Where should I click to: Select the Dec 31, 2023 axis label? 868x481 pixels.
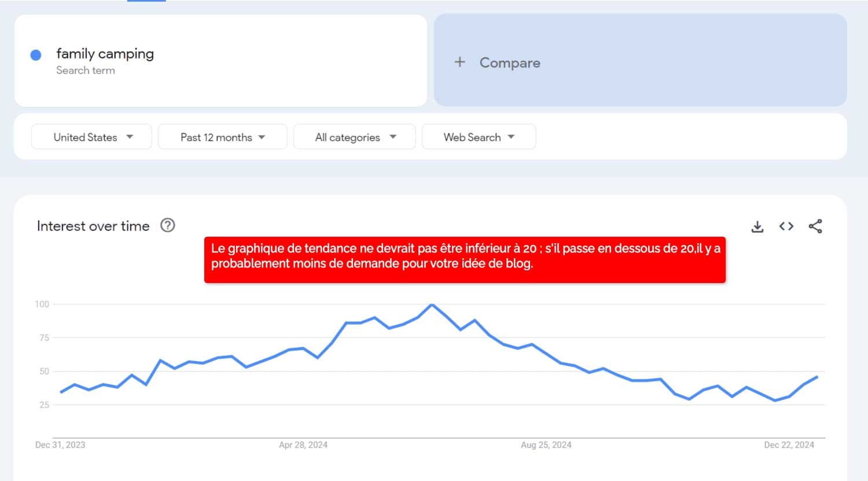60,445
